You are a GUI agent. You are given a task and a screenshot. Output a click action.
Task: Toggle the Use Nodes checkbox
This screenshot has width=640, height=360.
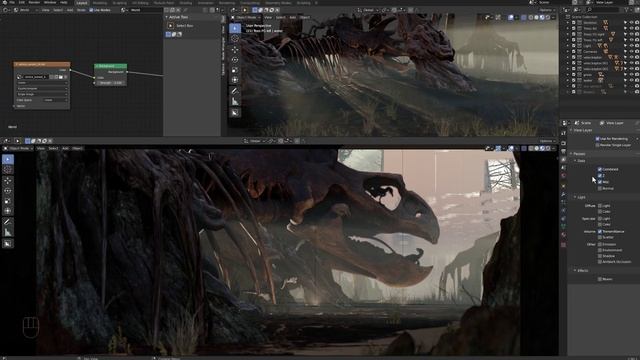pos(91,10)
